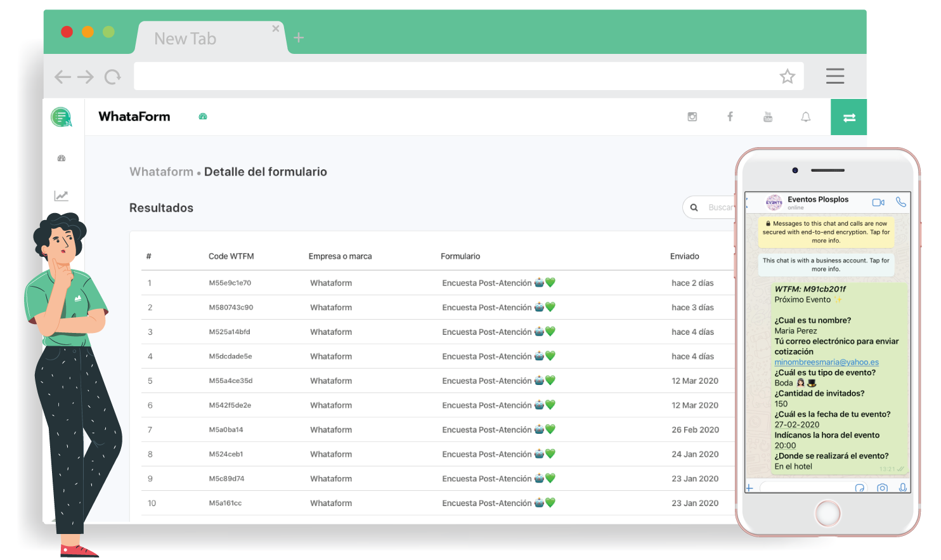Click '26 Feb 2020' date cell

coord(695,430)
